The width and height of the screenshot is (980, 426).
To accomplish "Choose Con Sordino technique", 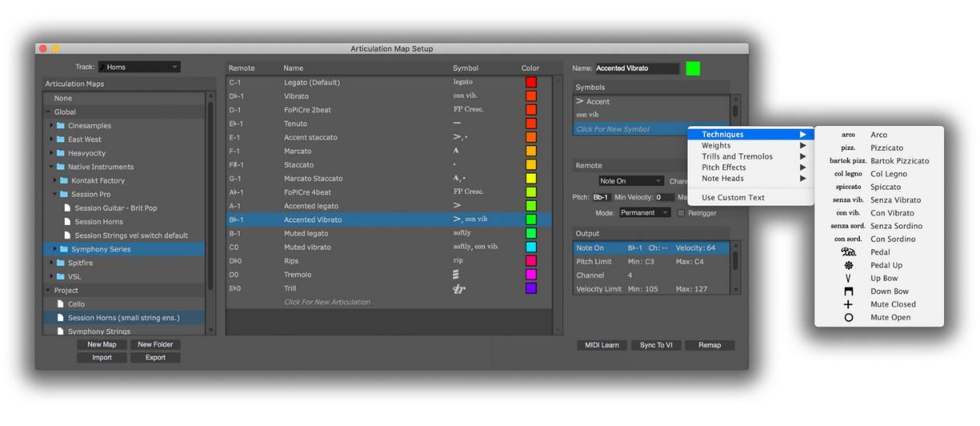I will [x=878, y=239].
